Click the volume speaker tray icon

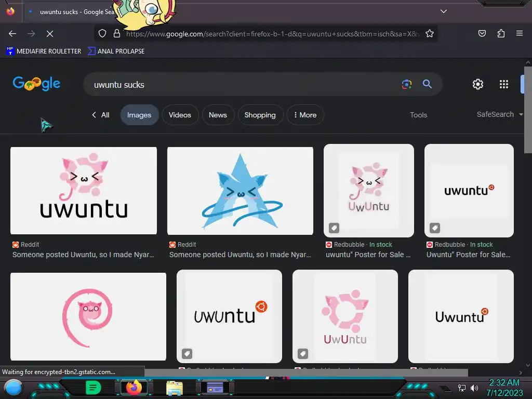(474, 388)
